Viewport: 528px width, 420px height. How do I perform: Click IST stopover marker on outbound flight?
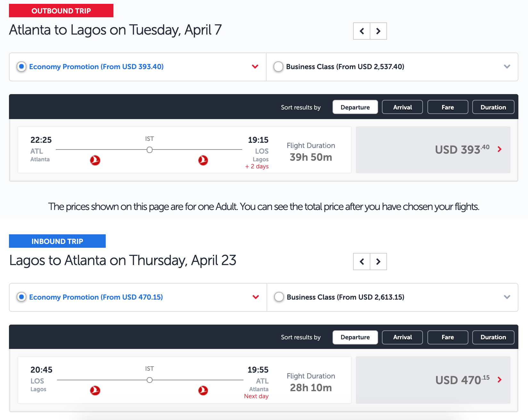coord(150,150)
